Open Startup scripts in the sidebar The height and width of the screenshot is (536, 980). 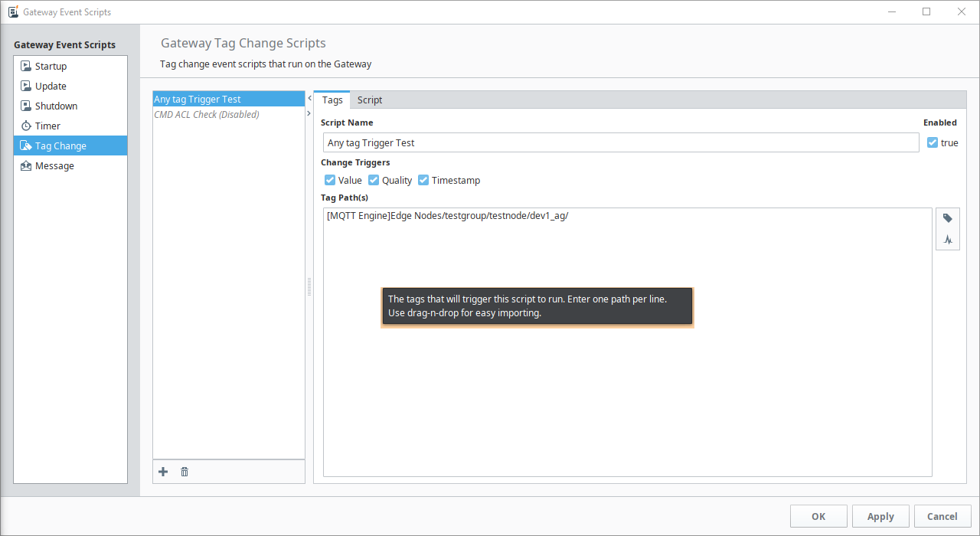(x=51, y=67)
